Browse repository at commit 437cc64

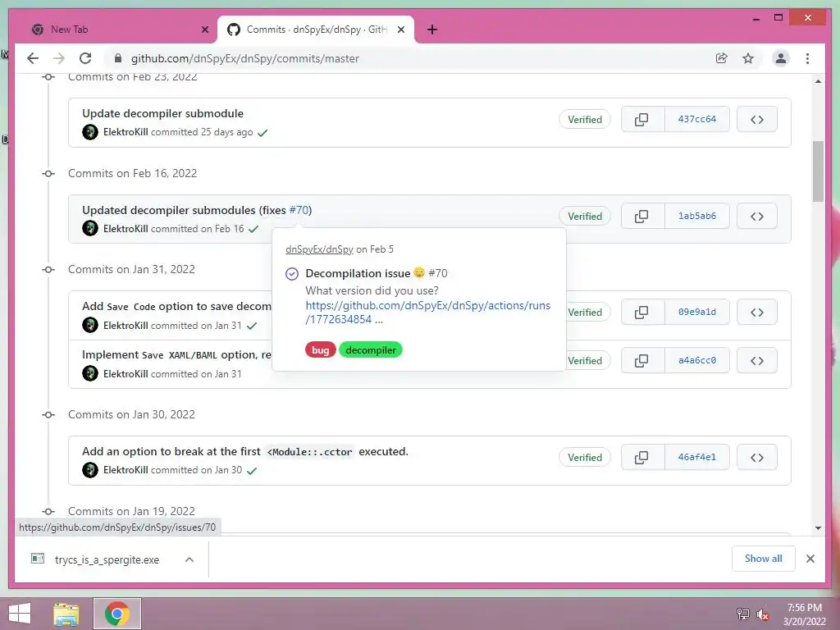757,120
